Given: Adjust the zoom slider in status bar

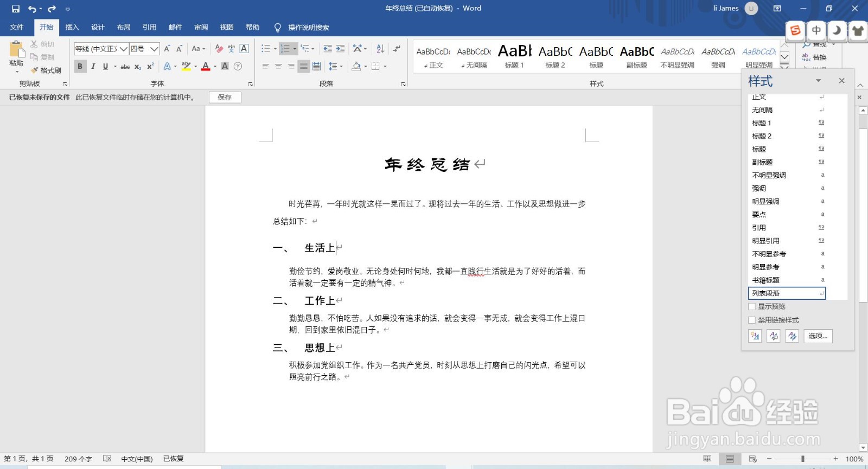Looking at the screenshot, I should point(802,459).
